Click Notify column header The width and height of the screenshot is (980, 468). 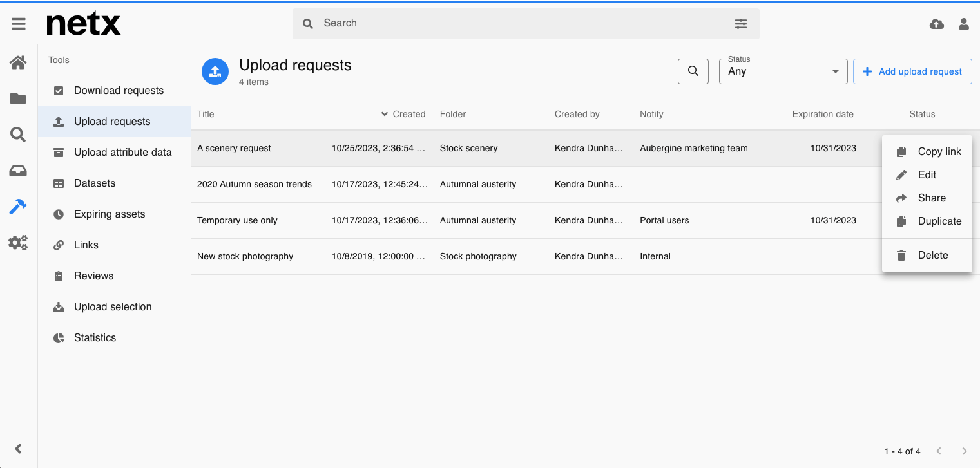pyautogui.click(x=651, y=114)
